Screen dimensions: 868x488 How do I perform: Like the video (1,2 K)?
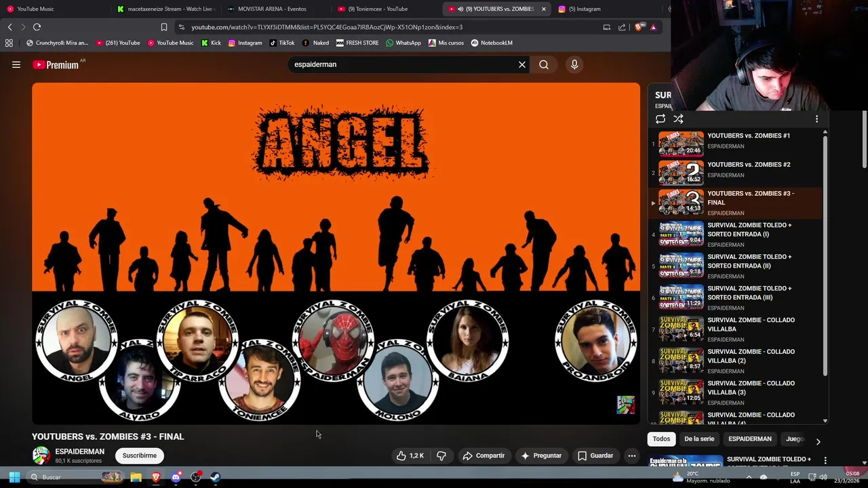click(x=410, y=455)
